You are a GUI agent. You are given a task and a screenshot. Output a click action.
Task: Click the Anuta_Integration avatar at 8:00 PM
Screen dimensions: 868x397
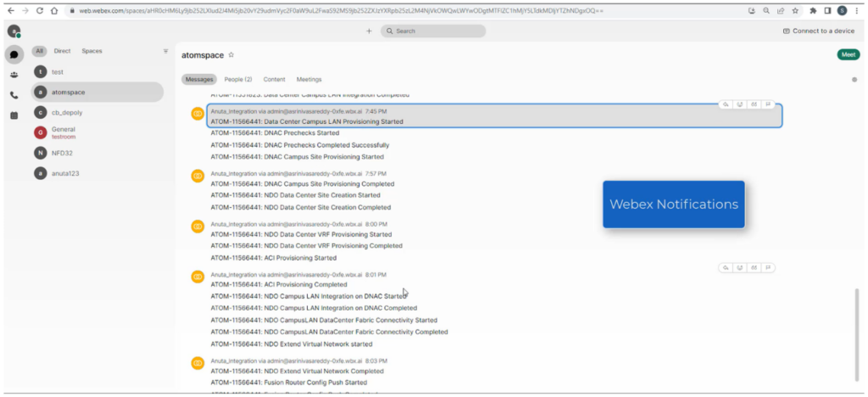point(198,226)
